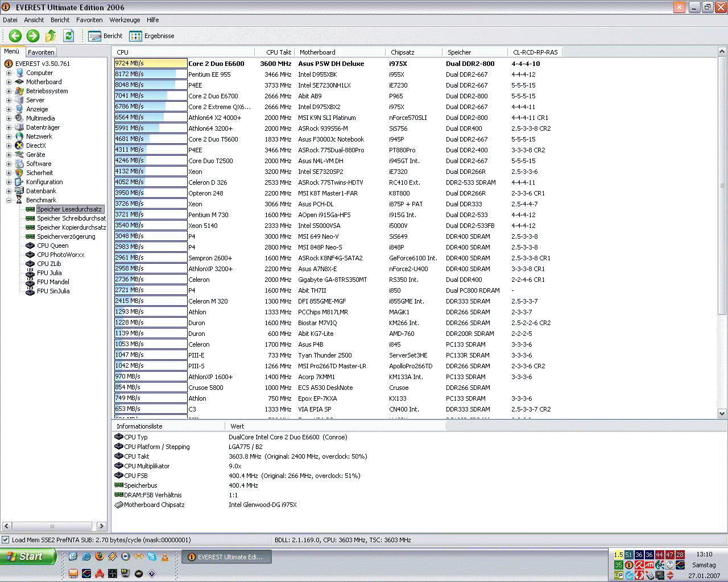The image size is (728, 582).
Task: Expand the Computer tree node
Action: [x=9, y=73]
